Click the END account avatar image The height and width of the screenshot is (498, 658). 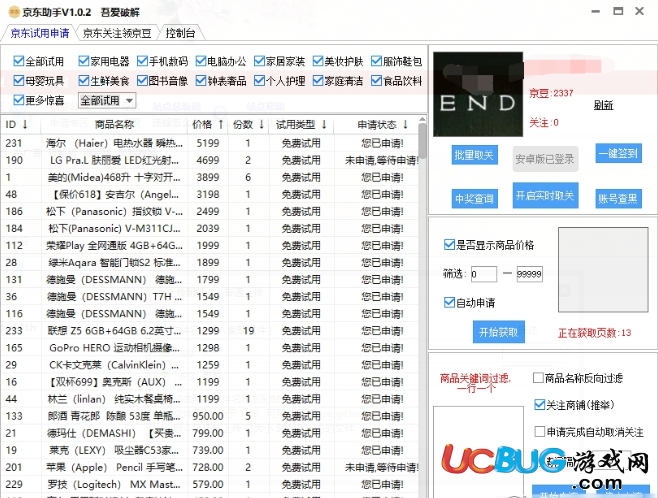pos(478,94)
